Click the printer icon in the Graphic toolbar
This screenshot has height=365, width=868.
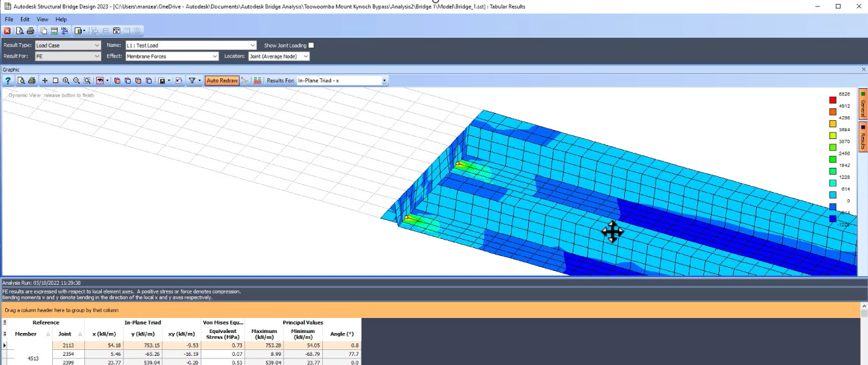pyautogui.click(x=31, y=80)
